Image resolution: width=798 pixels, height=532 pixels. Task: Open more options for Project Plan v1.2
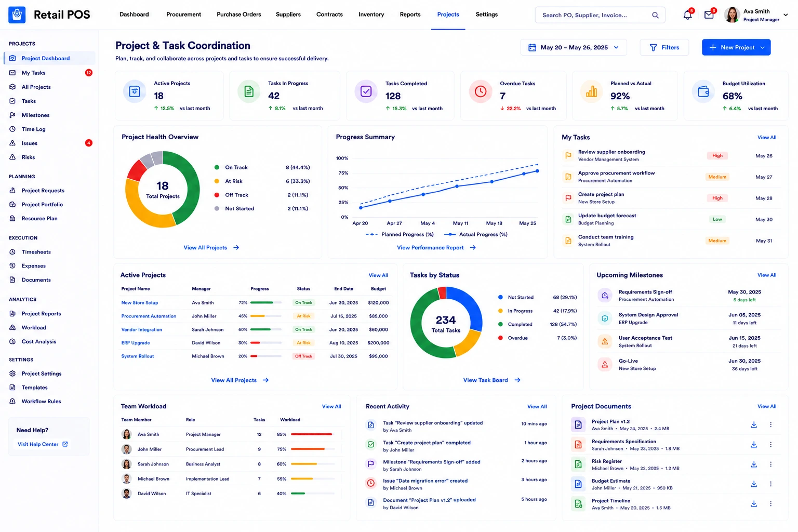pyautogui.click(x=770, y=424)
